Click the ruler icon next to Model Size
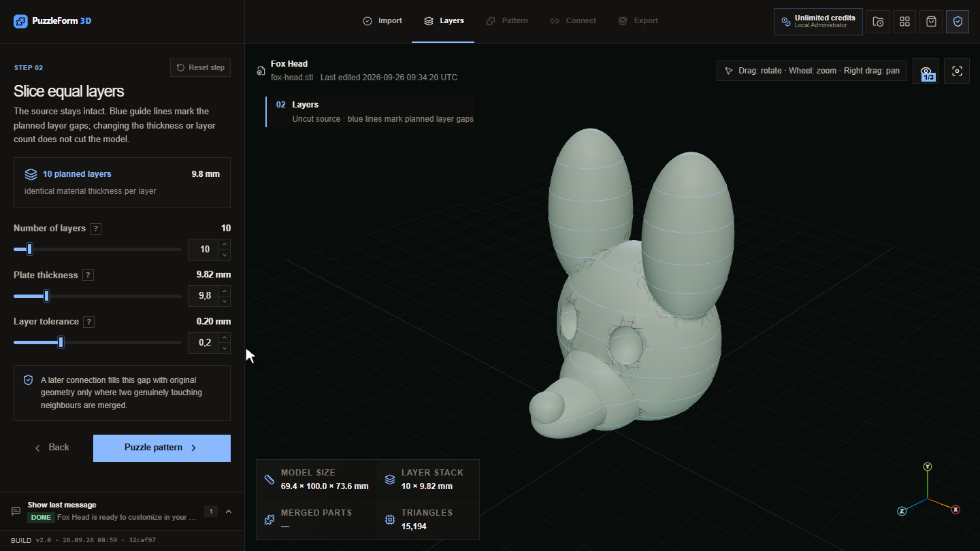980x551 pixels. (x=269, y=480)
